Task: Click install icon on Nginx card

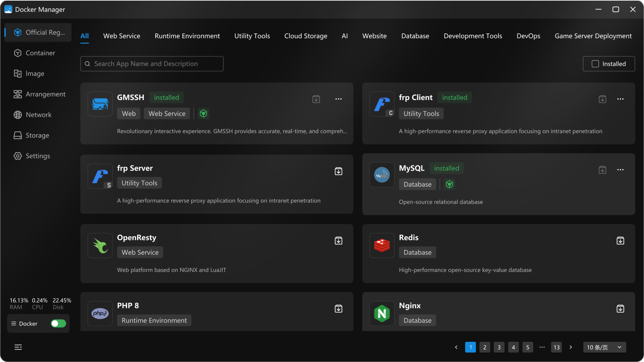Action: (620, 309)
